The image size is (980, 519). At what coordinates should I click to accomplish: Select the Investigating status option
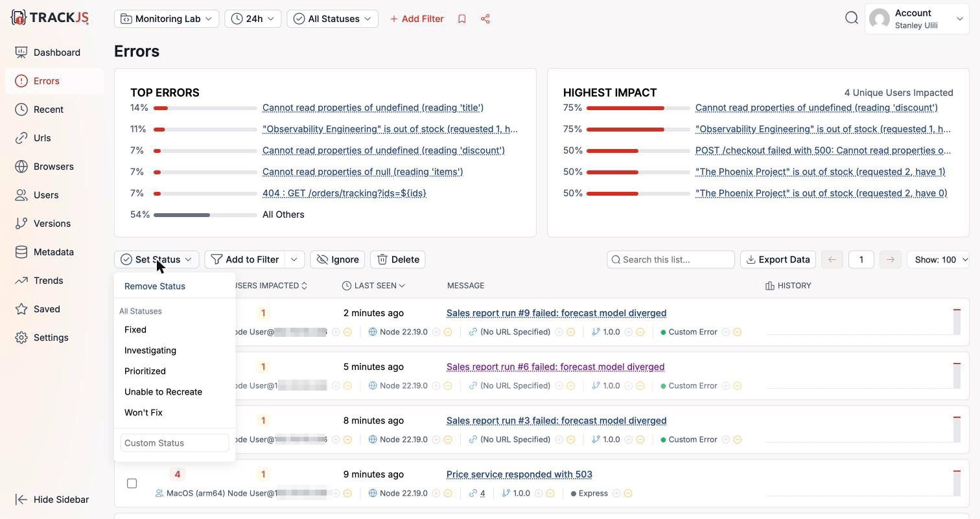(x=150, y=351)
